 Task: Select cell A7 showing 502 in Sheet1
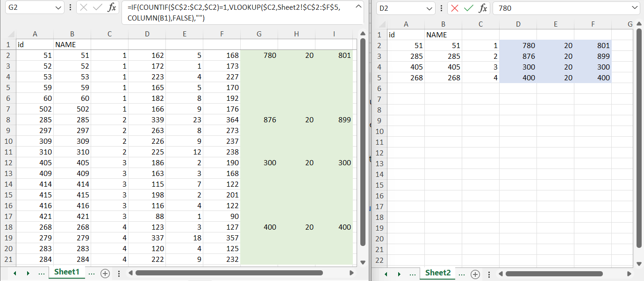pos(35,109)
